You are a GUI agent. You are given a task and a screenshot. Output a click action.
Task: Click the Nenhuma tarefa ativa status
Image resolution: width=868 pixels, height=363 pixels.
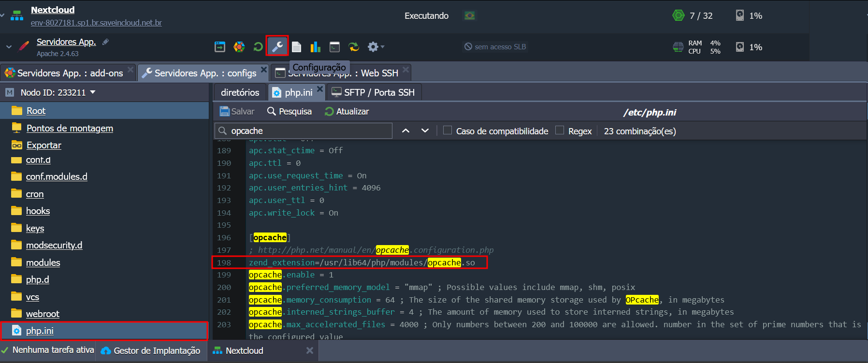[53, 350]
